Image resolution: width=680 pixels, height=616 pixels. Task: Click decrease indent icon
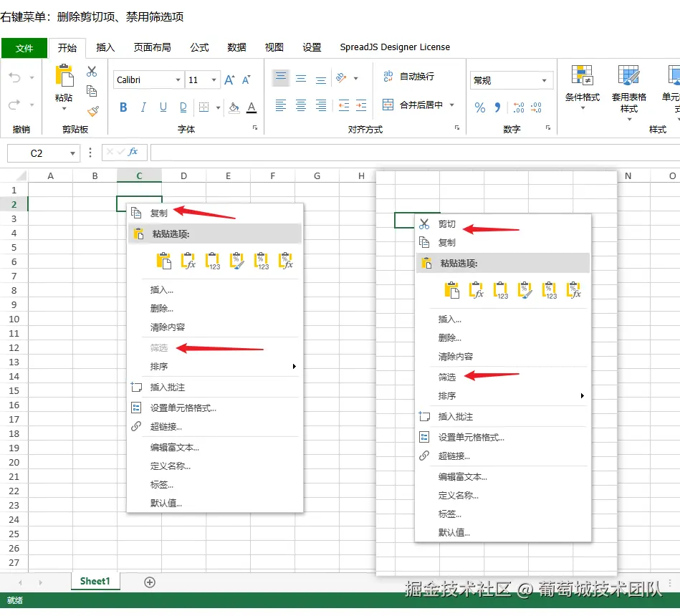point(343,105)
